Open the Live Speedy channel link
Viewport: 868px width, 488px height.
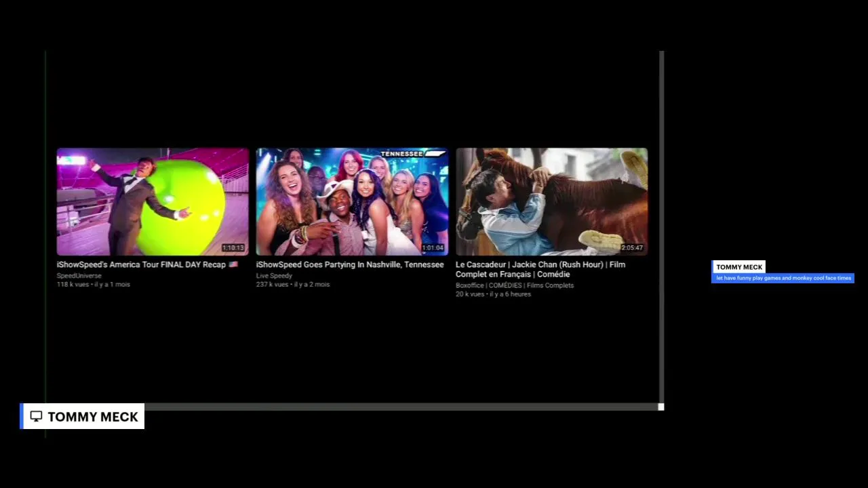[274, 276]
